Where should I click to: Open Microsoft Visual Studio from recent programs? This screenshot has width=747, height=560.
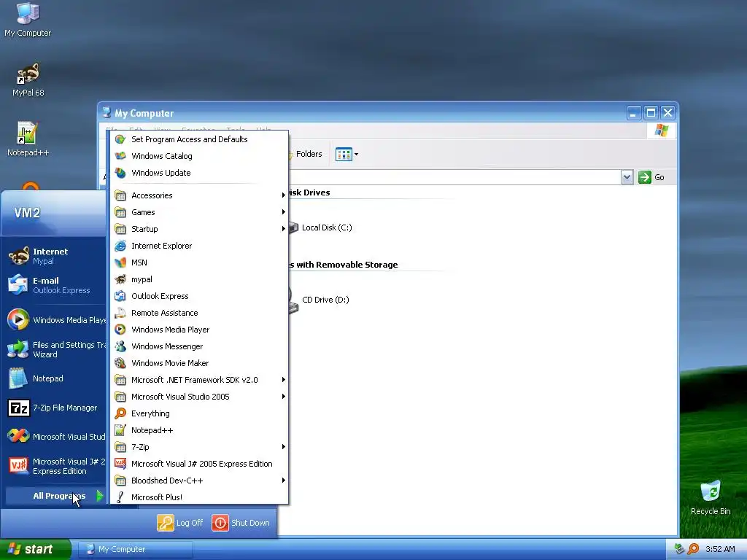pos(55,437)
